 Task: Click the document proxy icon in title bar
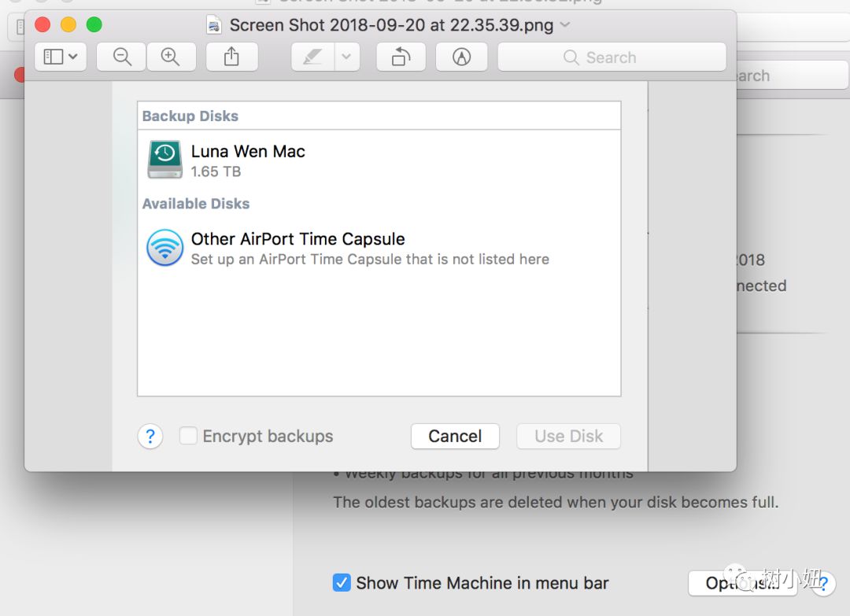[215, 25]
